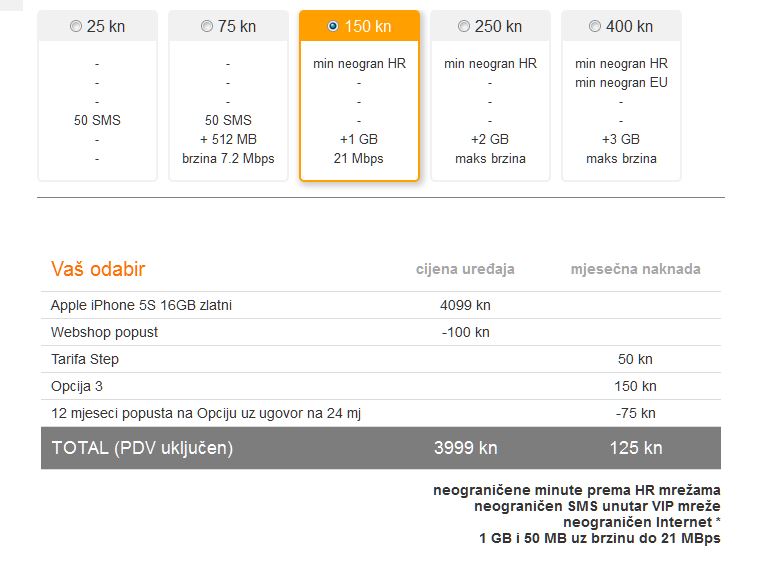Click the cijena uređaja column header

(x=465, y=269)
